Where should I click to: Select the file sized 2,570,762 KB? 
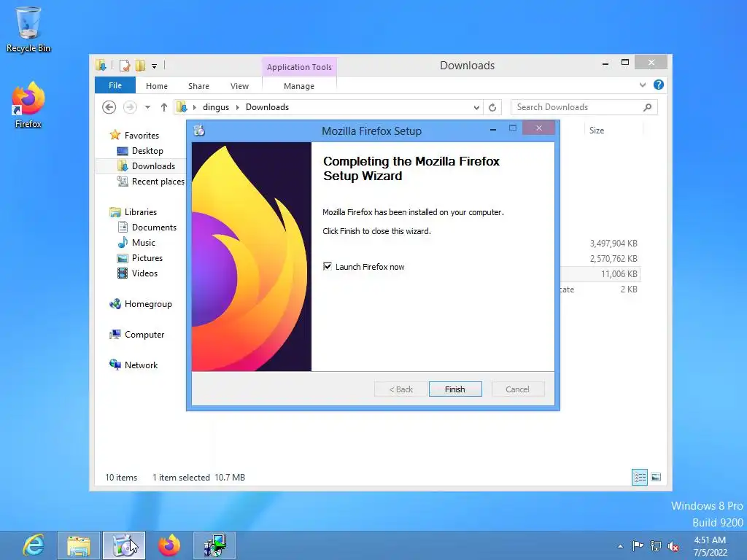pos(613,259)
